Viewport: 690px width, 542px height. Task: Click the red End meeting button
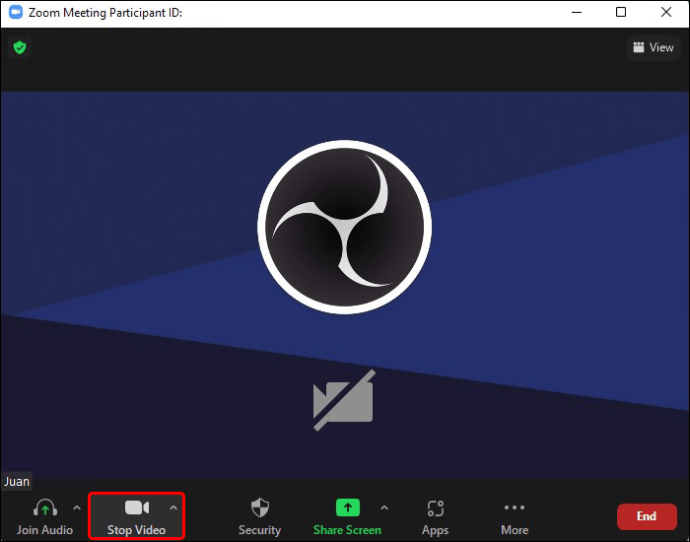(x=646, y=516)
